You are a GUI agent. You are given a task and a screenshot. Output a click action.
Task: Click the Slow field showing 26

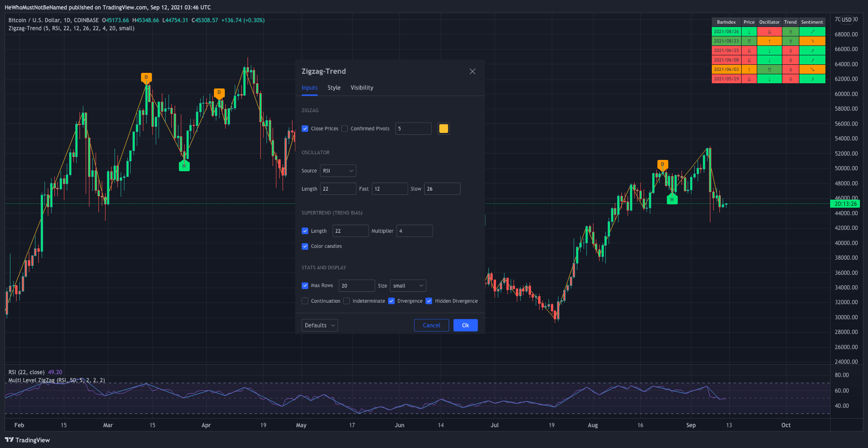442,189
